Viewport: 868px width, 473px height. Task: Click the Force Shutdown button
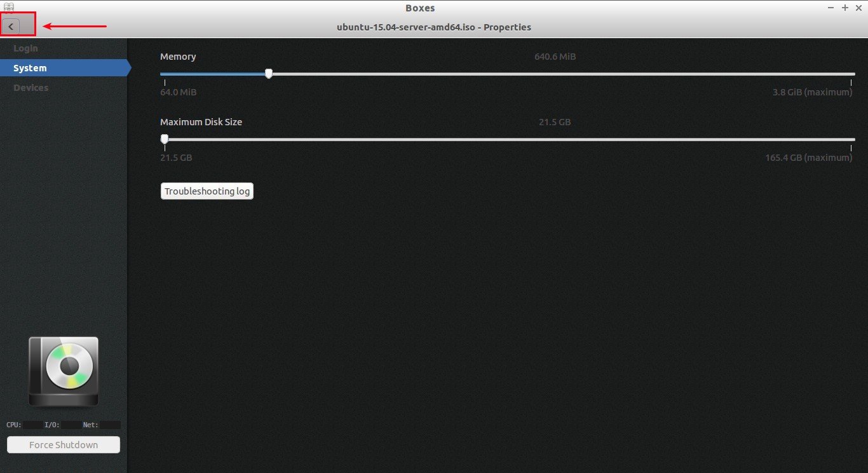[64, 445]
